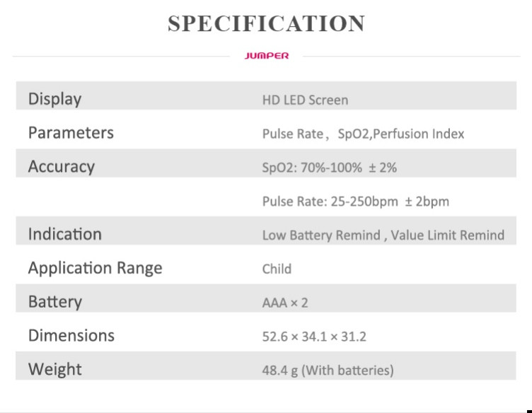Click Pulse Rate, SpO2, Perfusion Index text
The image size is (532, 413).
coord(363,134)
